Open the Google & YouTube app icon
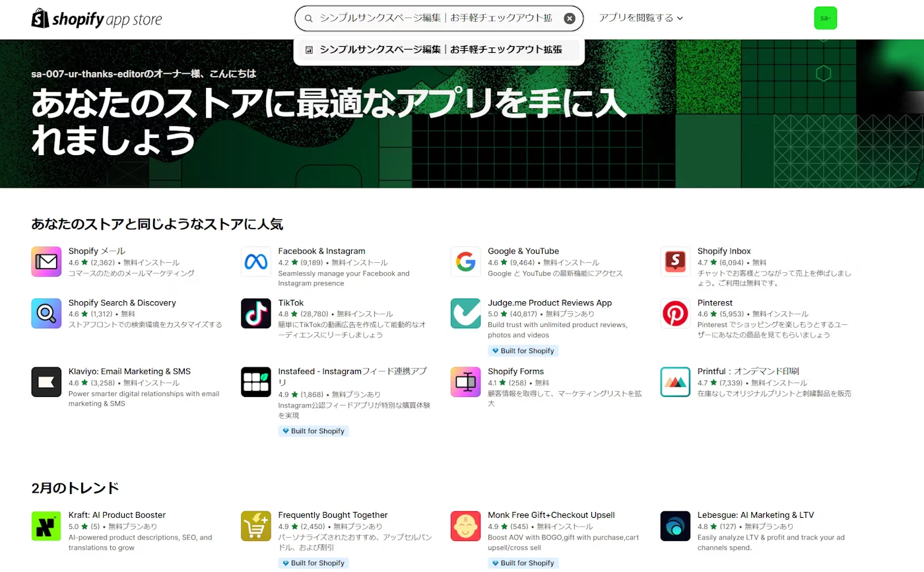Image resolution: width=924 pixels, height=572 pixels. click(466, 262)
